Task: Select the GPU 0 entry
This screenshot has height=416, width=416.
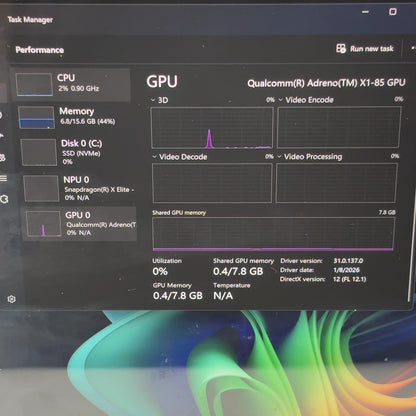Action: coord(80,224)
